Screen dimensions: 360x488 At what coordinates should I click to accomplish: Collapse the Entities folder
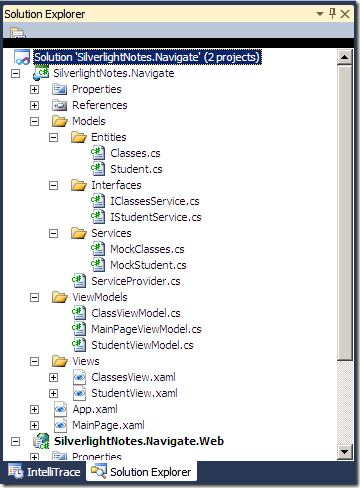[53, 137]
